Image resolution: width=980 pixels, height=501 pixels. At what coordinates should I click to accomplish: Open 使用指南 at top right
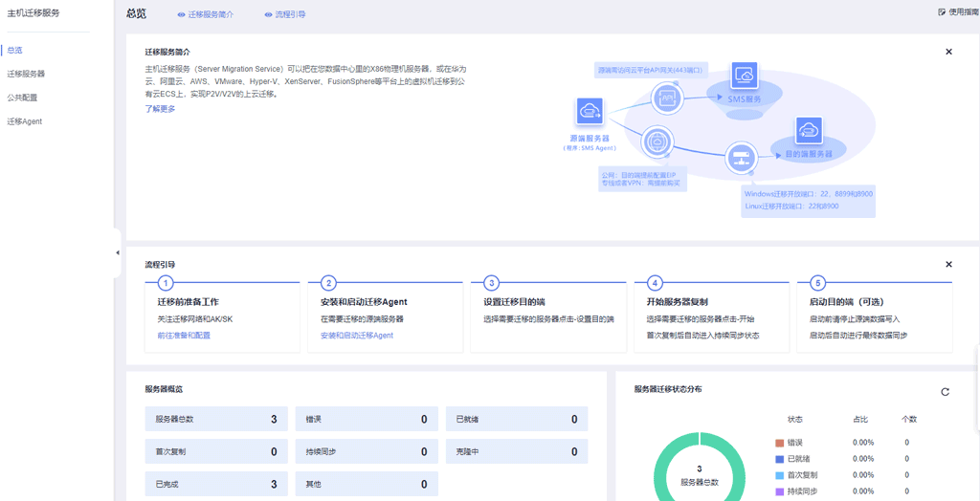click(x=959, y=11)
